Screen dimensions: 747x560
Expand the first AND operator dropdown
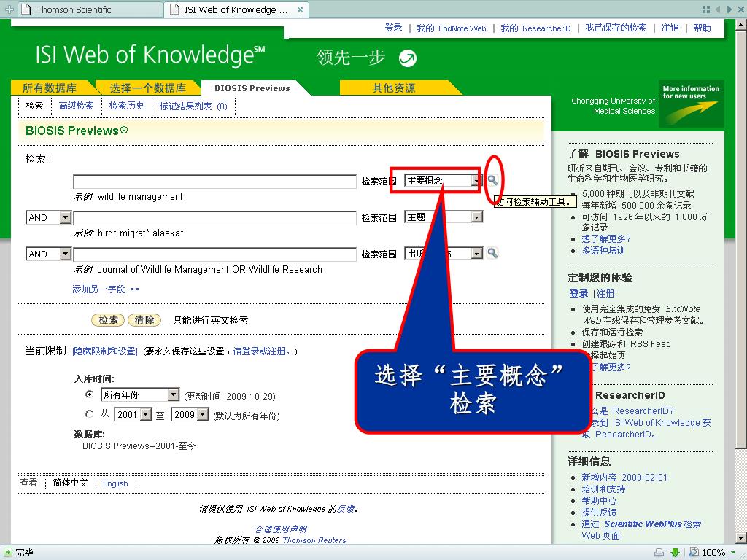(x=49, y=217)
